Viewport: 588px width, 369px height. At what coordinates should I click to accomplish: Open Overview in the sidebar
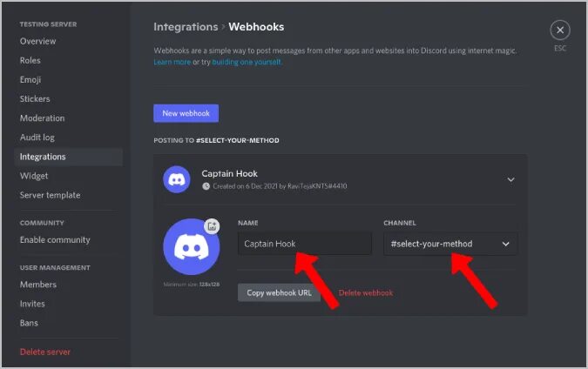coord(37,41)
